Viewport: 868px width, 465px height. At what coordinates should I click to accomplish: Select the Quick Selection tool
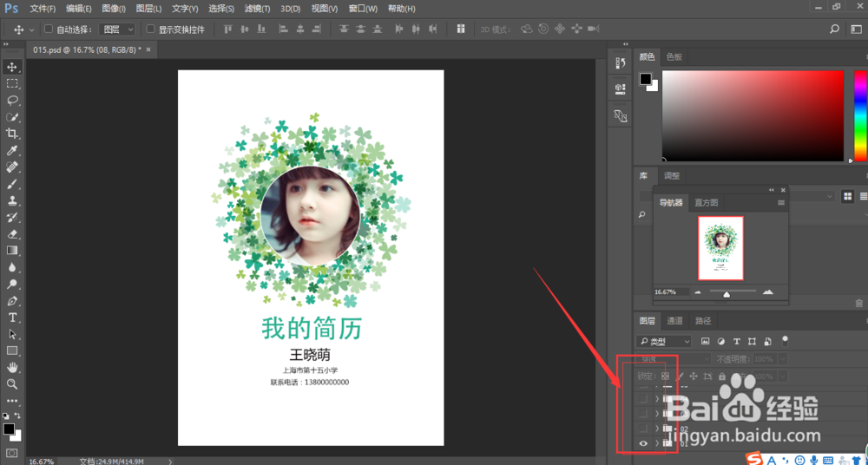coord(11,117)
